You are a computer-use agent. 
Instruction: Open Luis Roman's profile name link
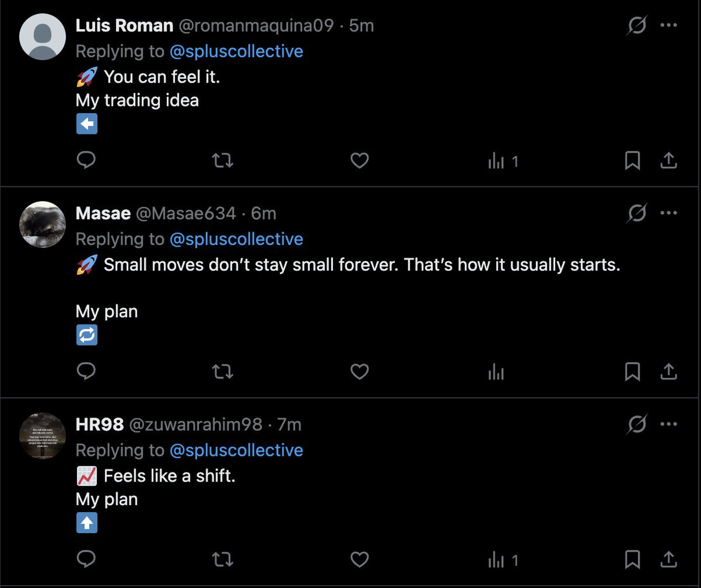(124, 26)
